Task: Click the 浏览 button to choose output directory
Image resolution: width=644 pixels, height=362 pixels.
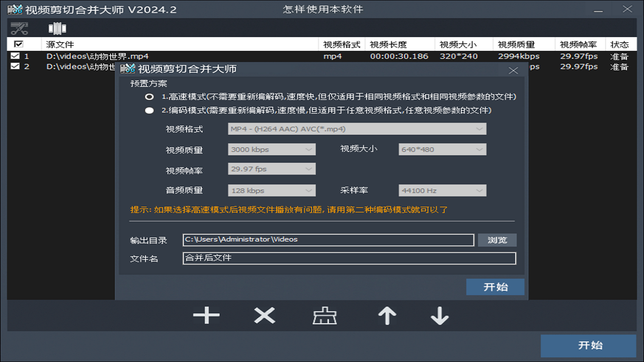Action: point(497,240)
